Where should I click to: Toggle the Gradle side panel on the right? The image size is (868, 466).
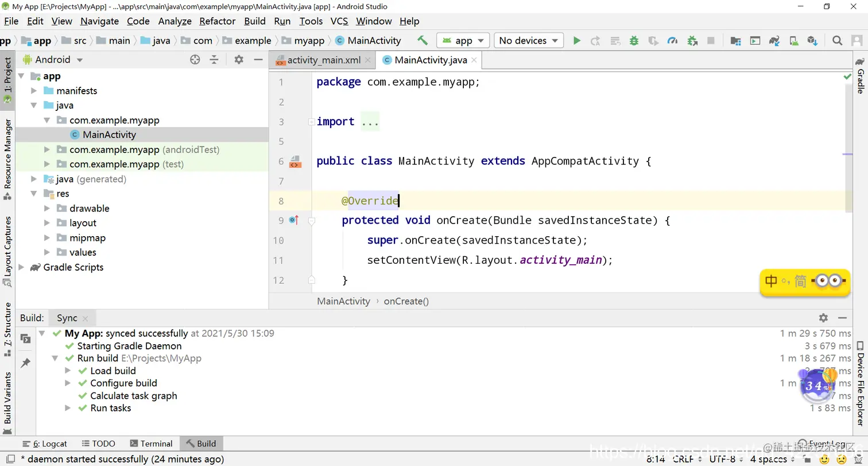860,76
